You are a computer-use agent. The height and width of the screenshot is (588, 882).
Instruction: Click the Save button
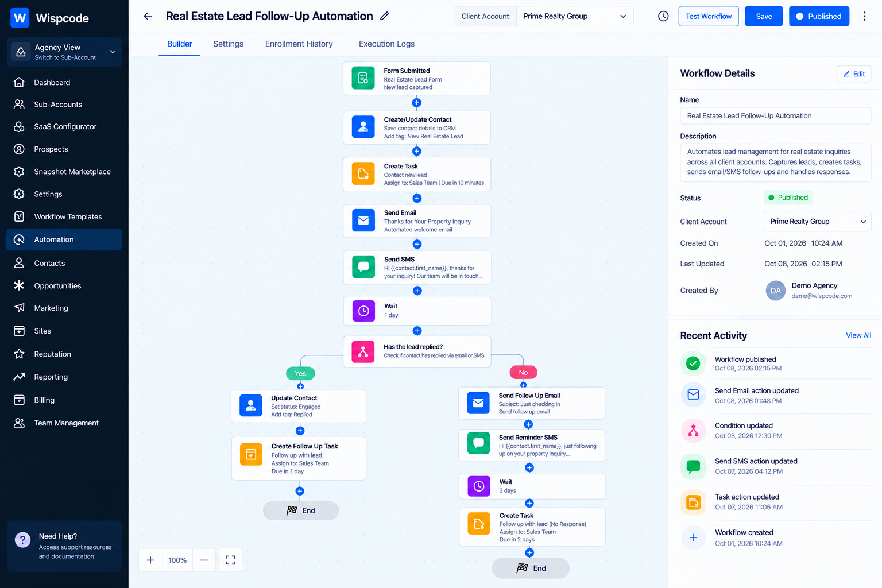[x=764, y=16]
